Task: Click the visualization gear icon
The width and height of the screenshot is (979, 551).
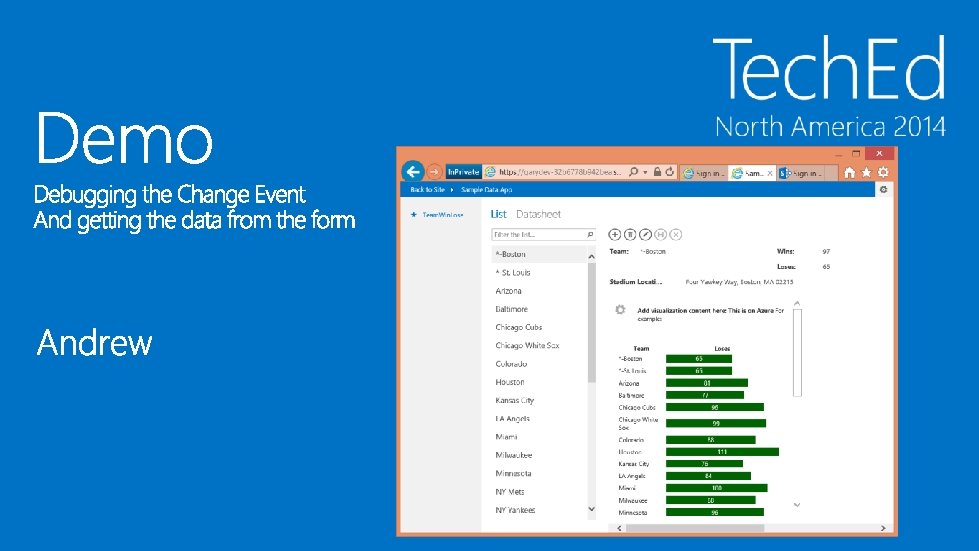Action: click(620, 310)
